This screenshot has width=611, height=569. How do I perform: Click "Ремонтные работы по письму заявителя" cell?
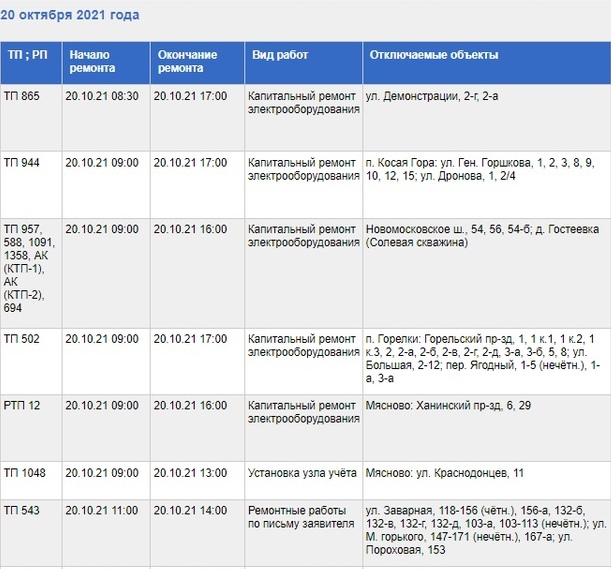point(301,517)
